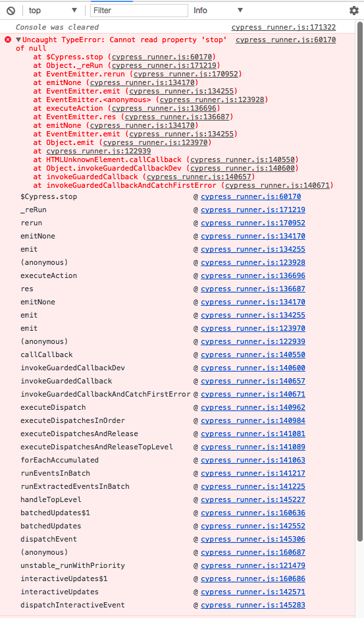Open cypress_runner.js:141063 beside forEachAccumulated
364x618 pixels.
253,461
